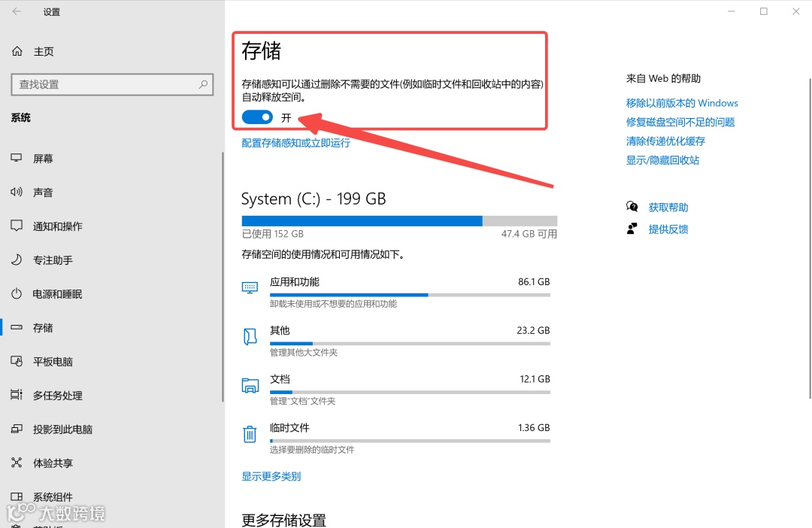Click the 提供反馈 person icon
The height and width of the screenshot is (528, 812).
tap(632, 229)
